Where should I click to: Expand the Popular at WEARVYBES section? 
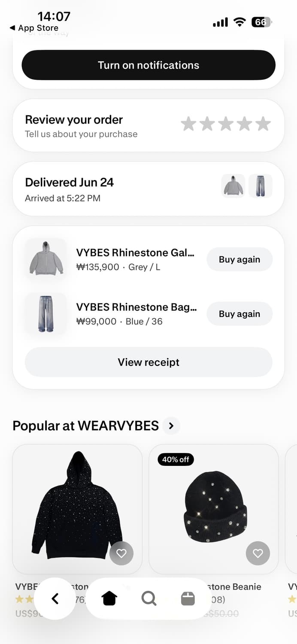pos(171,426)
